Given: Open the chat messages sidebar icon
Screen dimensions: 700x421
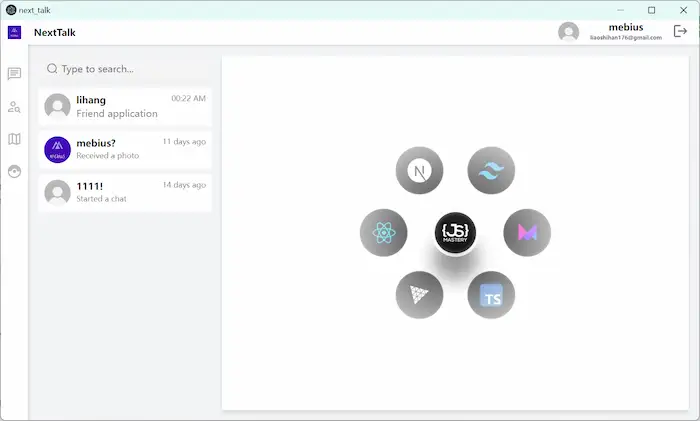Looking at the screenshot, I should (14, 74).
